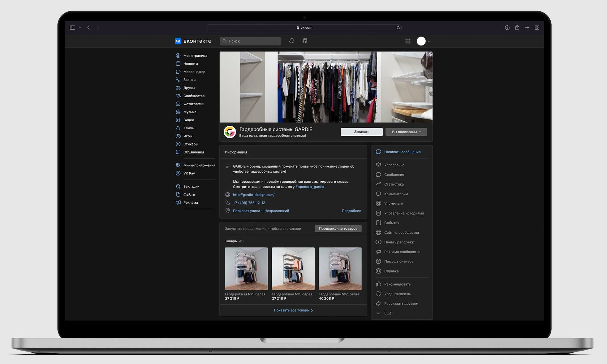Open a new Safari tab with plus icon
This screenshot has width=607, height=364.
[x=527, y=27]
